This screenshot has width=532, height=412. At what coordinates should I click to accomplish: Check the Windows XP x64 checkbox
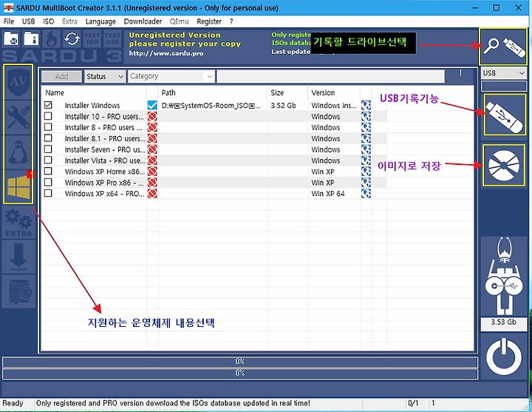point(48,193)
